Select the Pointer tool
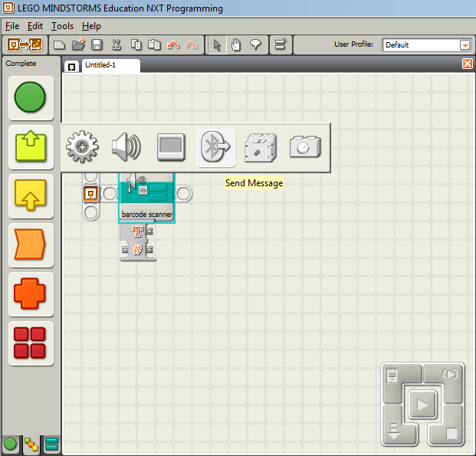 217,45
